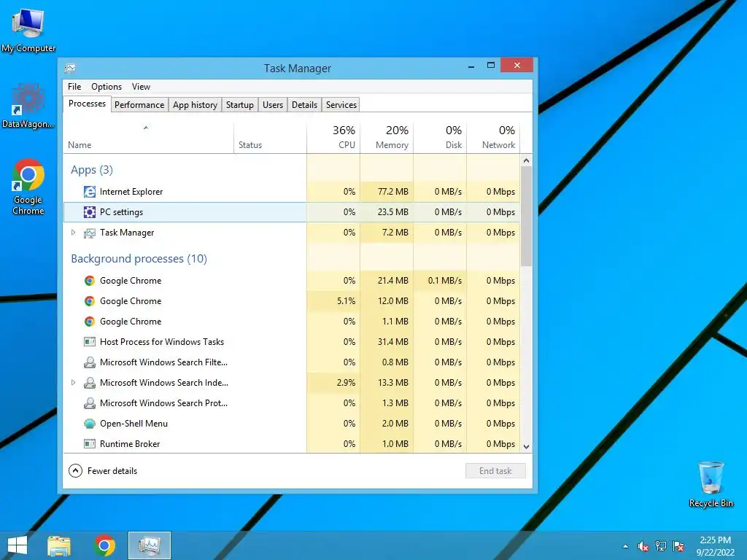The width and height of the screenshot is (747, 560).
Task: Click the scrollbar up arrow
Action: 526,160
